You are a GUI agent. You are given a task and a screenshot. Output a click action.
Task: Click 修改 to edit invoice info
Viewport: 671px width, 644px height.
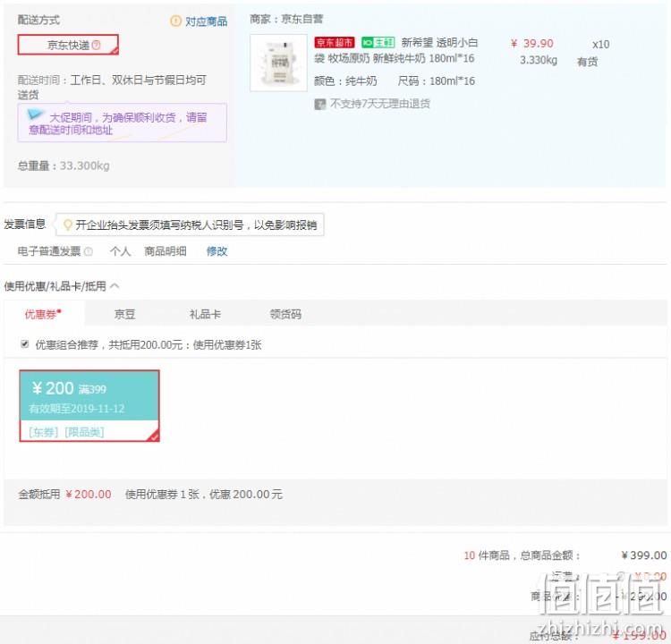pos(217,251)
